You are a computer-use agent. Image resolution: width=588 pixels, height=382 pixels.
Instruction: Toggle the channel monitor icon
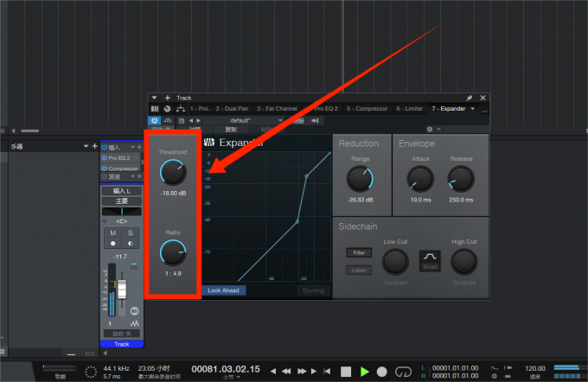[130, 244]
